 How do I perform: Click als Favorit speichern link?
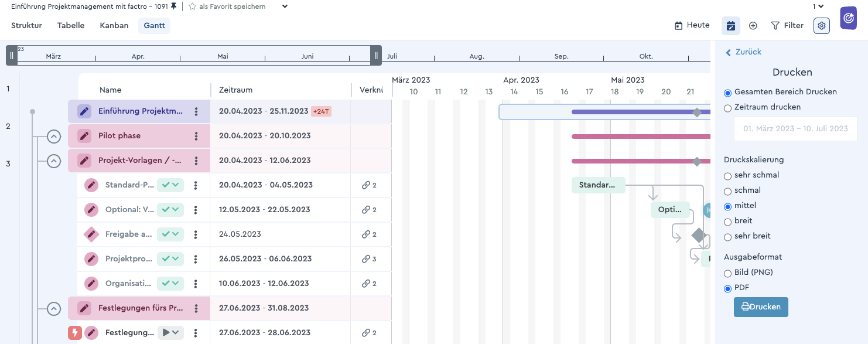point(233,6)
